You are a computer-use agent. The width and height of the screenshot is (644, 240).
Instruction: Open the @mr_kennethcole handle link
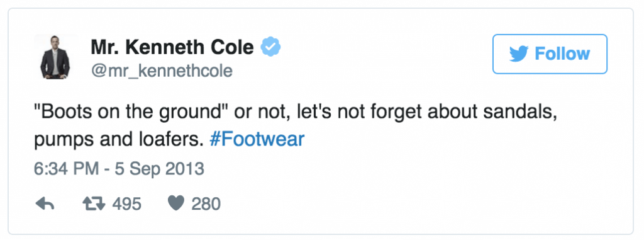[162, 71]
